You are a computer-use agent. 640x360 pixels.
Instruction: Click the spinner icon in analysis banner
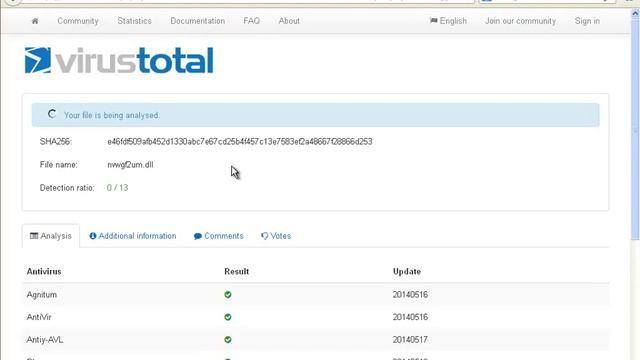(x=51, y=114)
